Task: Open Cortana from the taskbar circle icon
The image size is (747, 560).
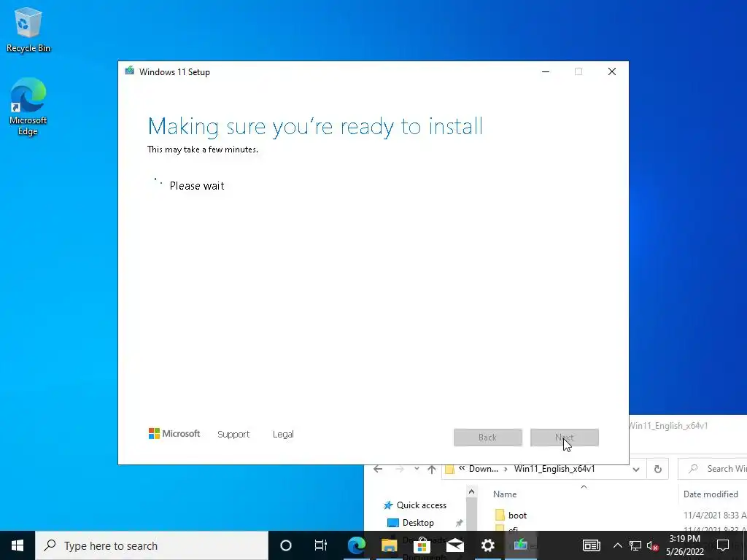Action: pyautogui.click(x=285, y=545)
